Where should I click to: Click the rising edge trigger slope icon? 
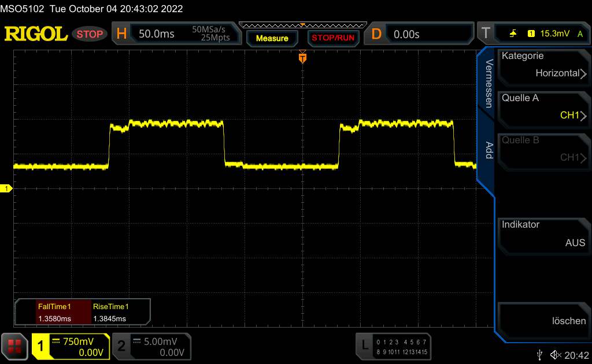513,34
